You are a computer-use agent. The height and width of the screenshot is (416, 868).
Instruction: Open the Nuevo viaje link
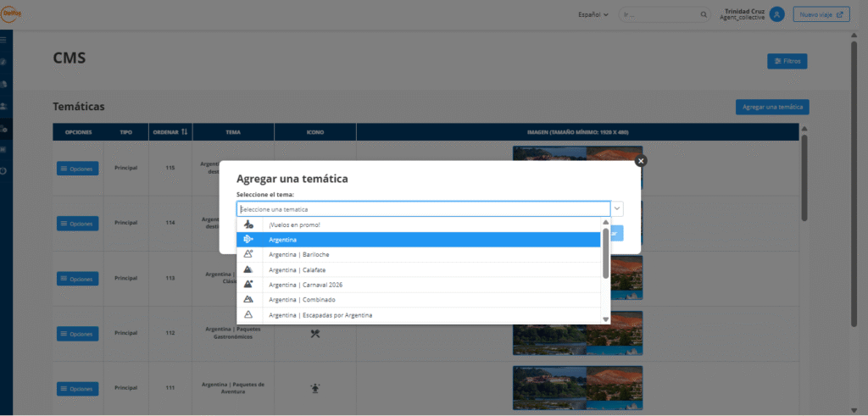[x=821, y=14]
